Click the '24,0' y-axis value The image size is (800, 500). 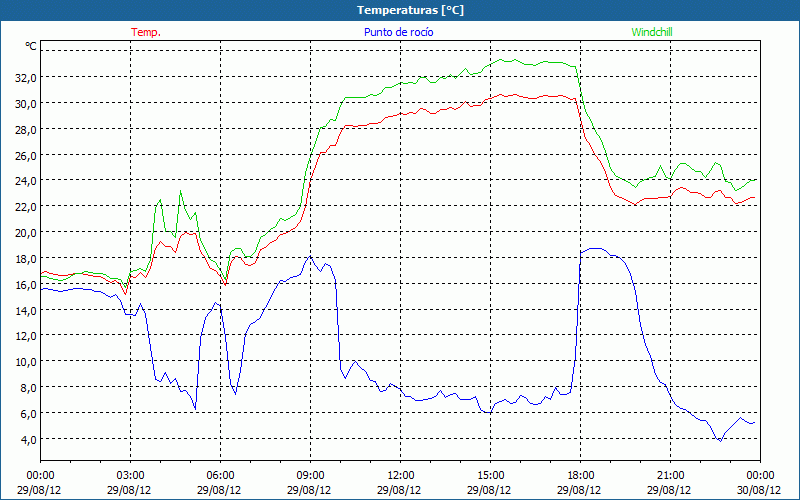click(x=25, y=181)
